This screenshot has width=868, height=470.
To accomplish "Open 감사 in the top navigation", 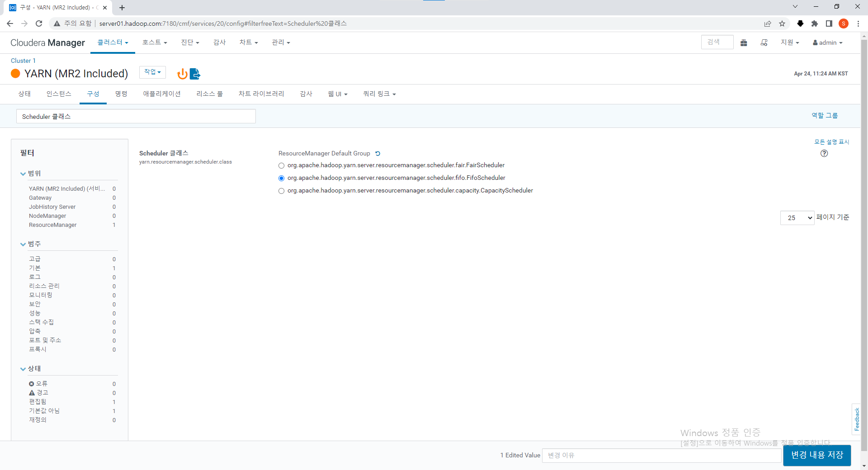I will pos(219,42).
